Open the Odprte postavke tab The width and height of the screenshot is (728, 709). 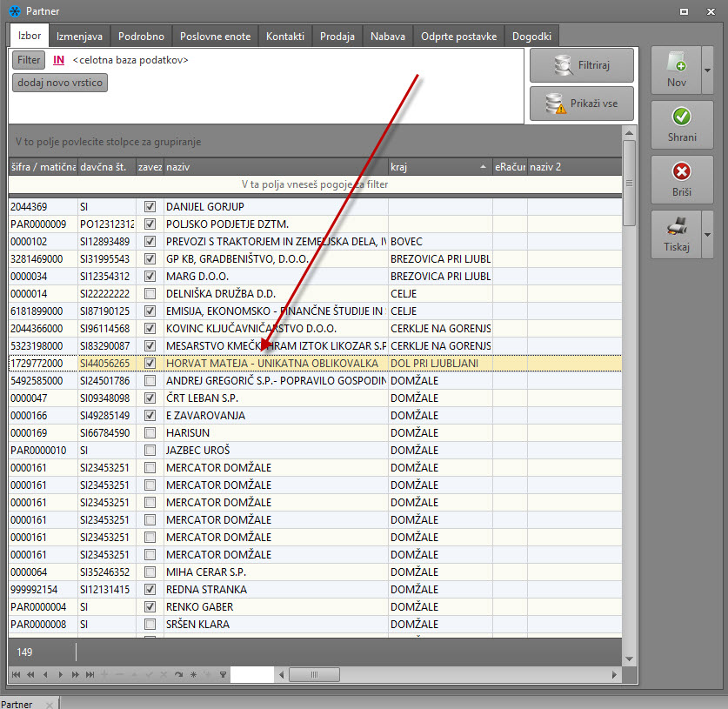[x=458, y=37]
